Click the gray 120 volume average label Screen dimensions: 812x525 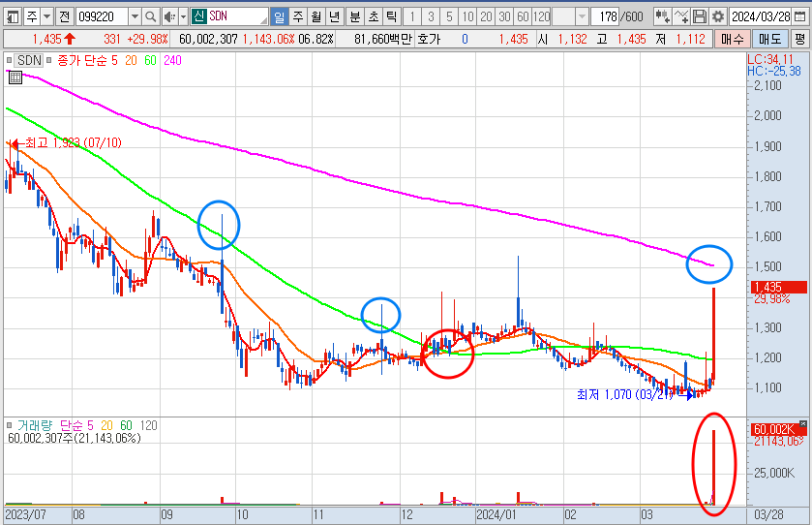tap(149, 425)
